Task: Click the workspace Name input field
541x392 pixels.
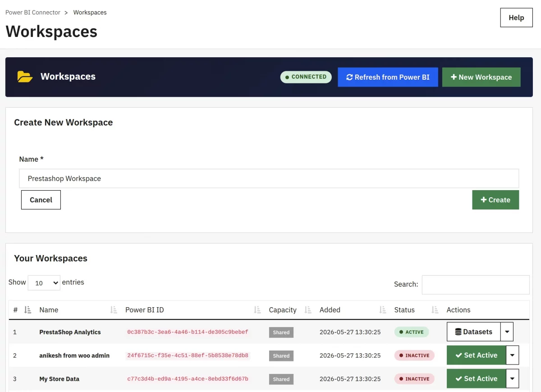Action: point(269,178)
